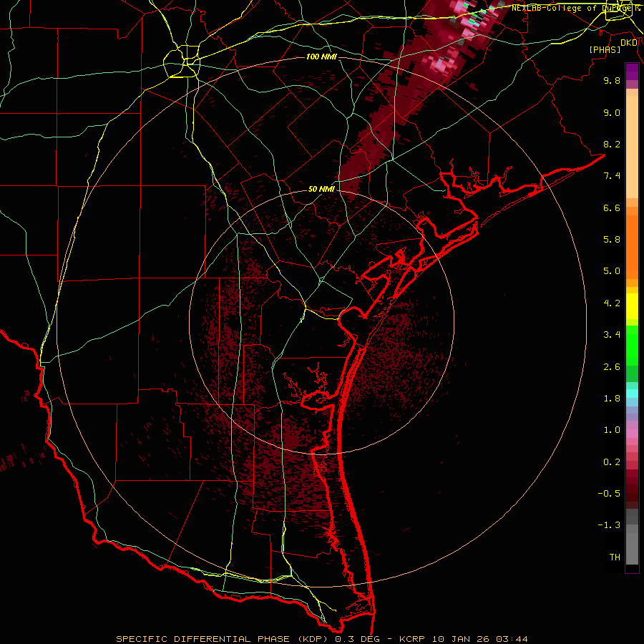644x644 pixels.
Task: Click the 0.2 scale value label
Action: (x=612, y=462)
